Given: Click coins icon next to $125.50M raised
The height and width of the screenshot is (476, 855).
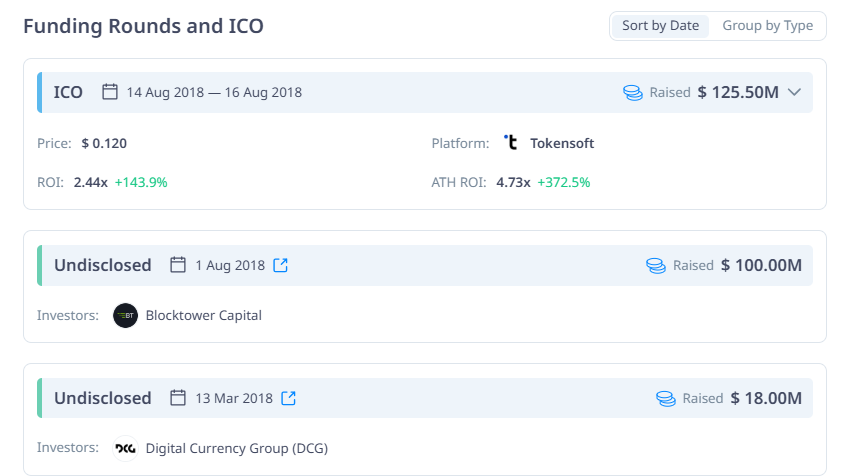Looking at the screenshot, I should pyautogui.click(x=633, y=92).
